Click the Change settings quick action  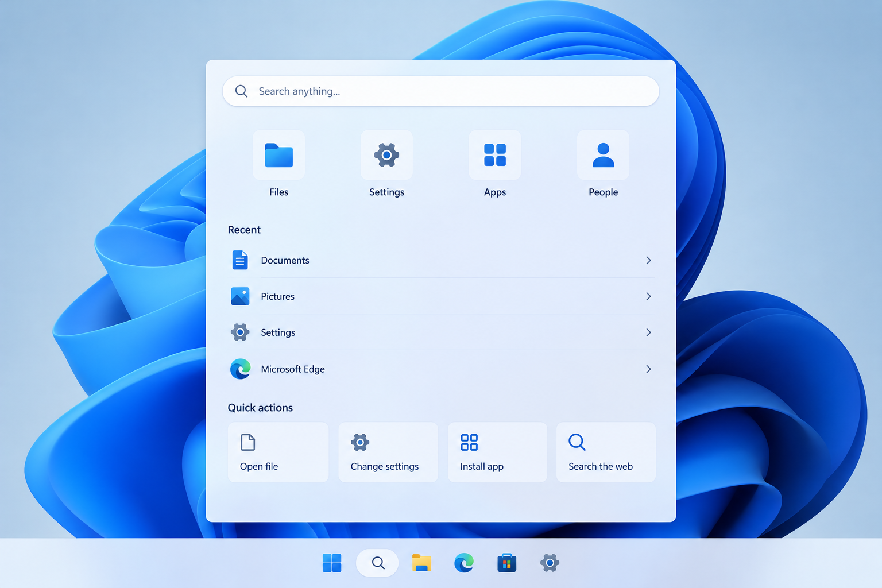tap(388, 452)
